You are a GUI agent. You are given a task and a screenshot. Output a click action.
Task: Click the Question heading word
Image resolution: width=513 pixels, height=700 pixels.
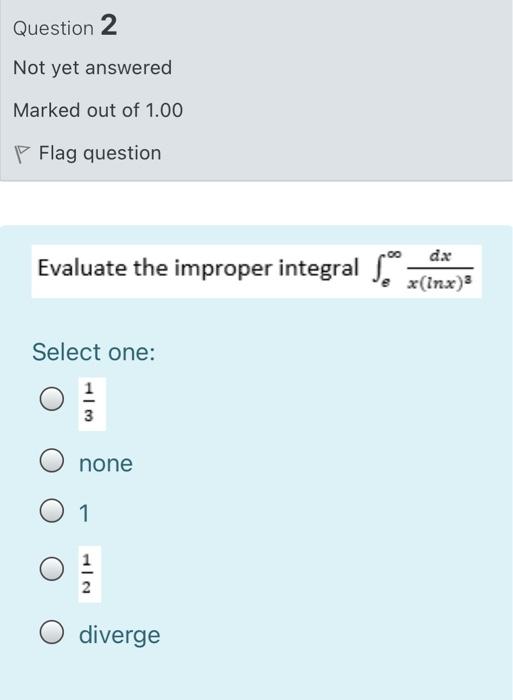pyautogui.click(x=53, y=28)
